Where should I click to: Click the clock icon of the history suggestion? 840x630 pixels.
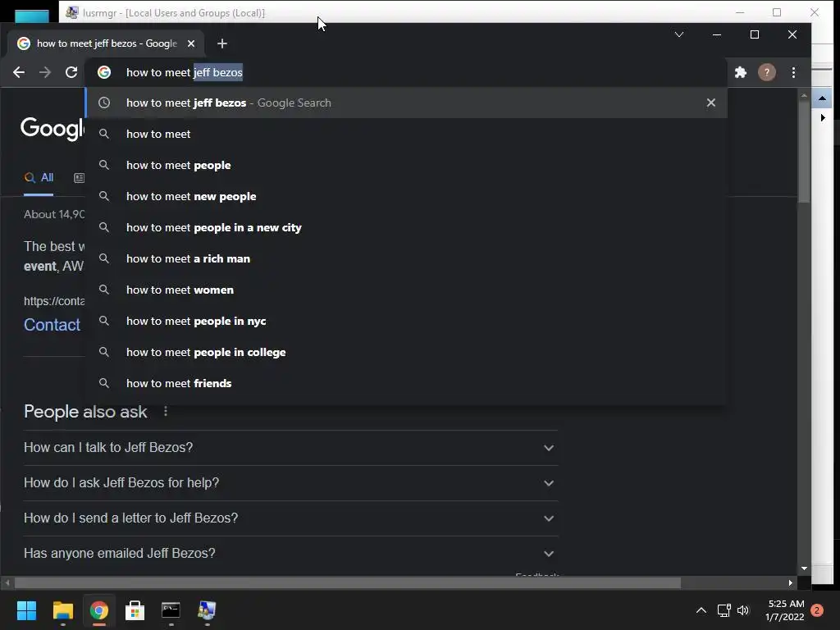tap(104, 103)
